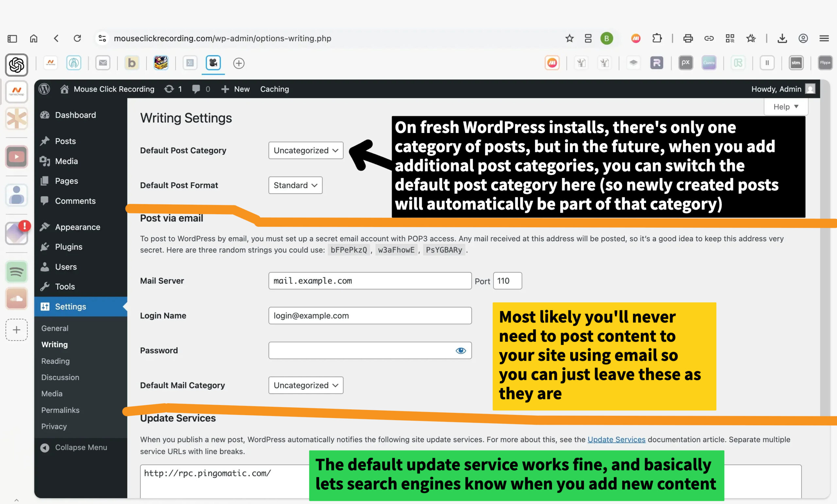This screenshot has height=504, width=837.
Task: Open the comments bubble in admin bar
Action: point(196,89)
